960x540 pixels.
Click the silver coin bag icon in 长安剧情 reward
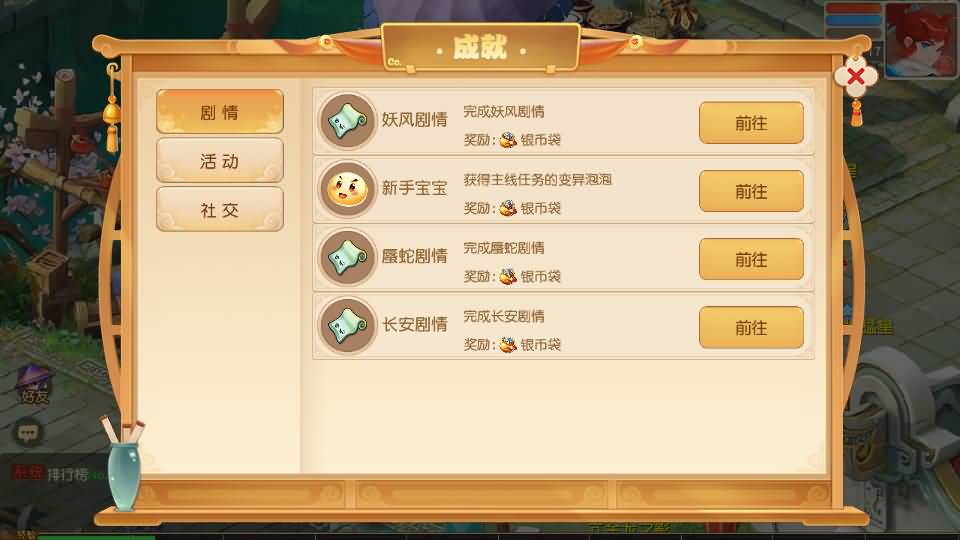pyautogui.click(x=508, y=345)
